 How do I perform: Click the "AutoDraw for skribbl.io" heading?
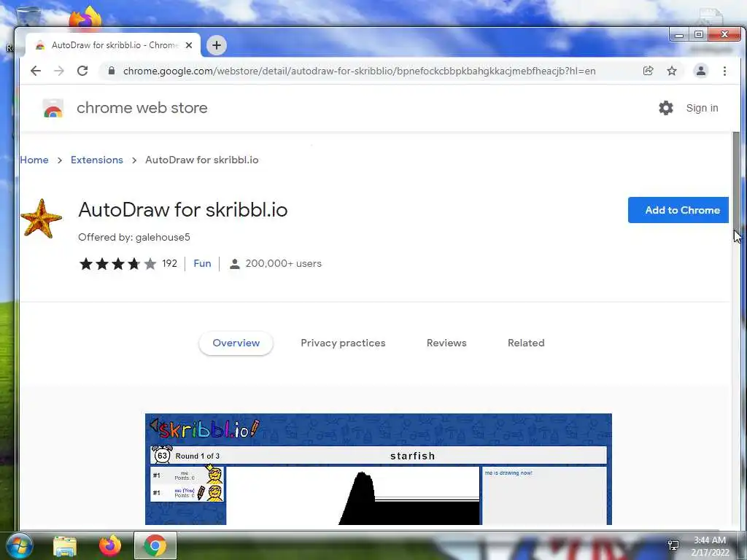183,210
